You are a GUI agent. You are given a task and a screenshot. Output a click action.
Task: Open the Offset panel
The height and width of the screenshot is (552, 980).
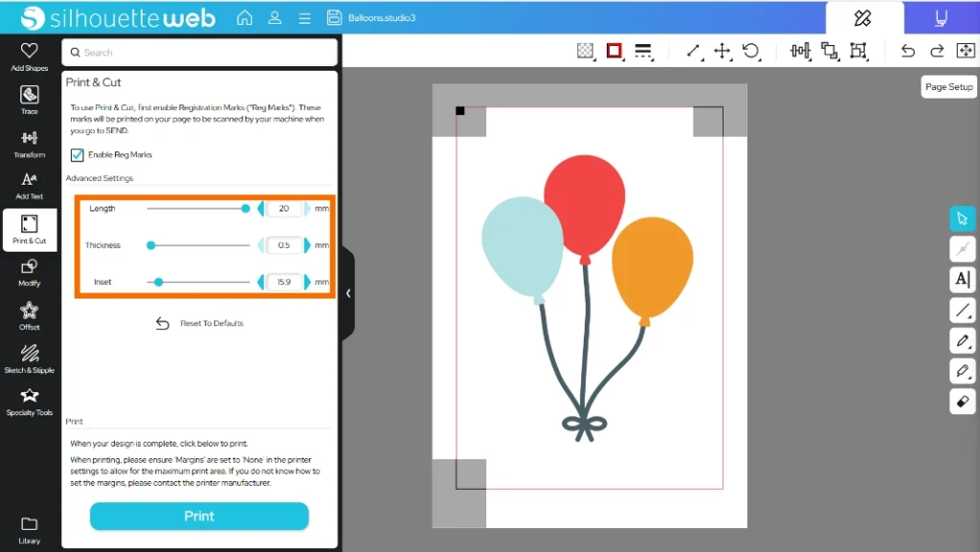pos(29,316)
